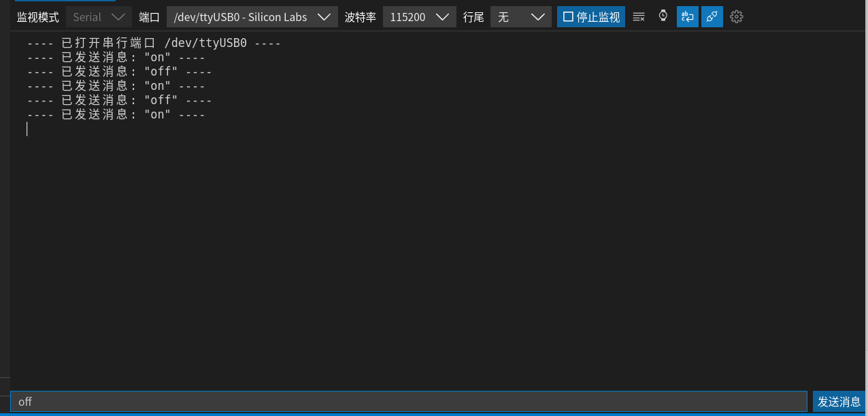Toggle the auto-reconnect plug icon
Image resolution: width=868 pixels, height=416 pixels.
(x=712, y=17)
